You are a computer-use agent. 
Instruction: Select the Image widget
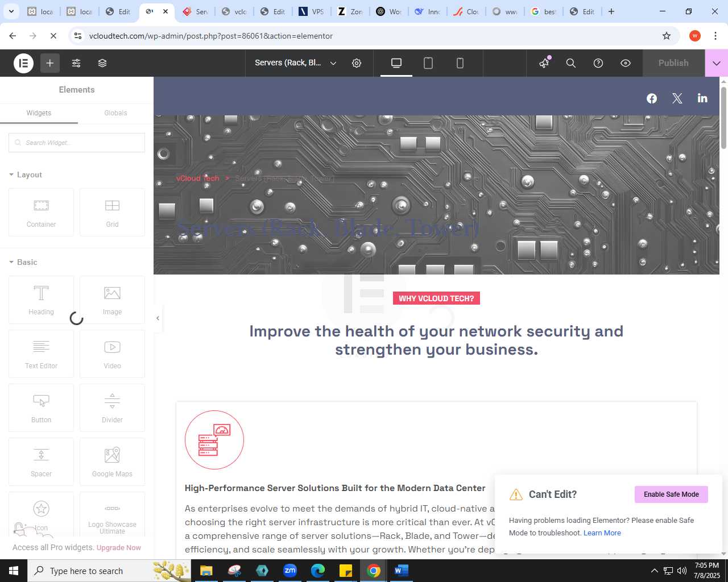click(x=112, y=300)
